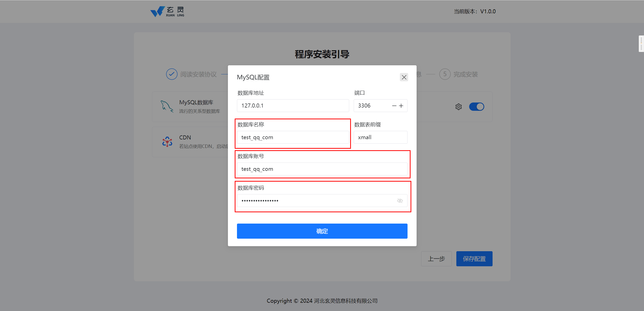Decrease port number with minus button

pyautogui.click(x=394, y=106)
